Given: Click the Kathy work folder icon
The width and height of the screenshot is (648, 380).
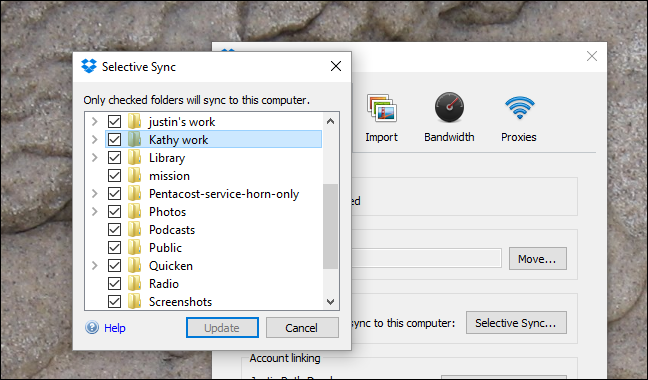Looking at the screenshot, I should tap(134, 140).
